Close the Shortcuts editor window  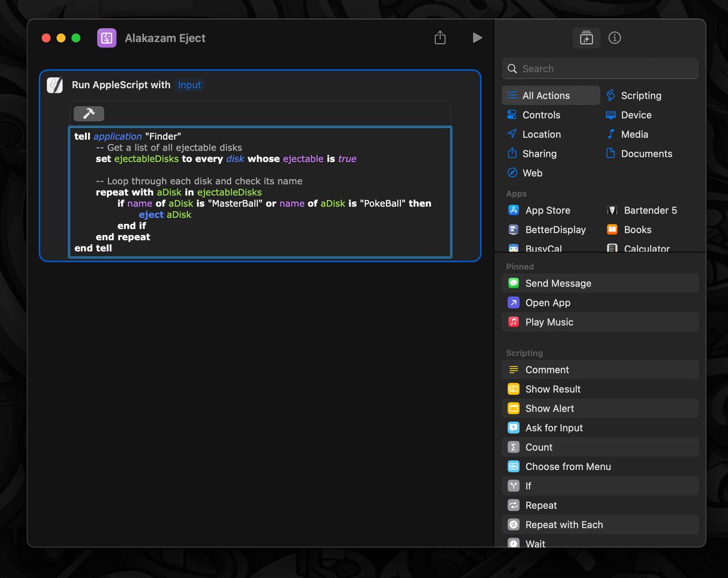point(46,38)
